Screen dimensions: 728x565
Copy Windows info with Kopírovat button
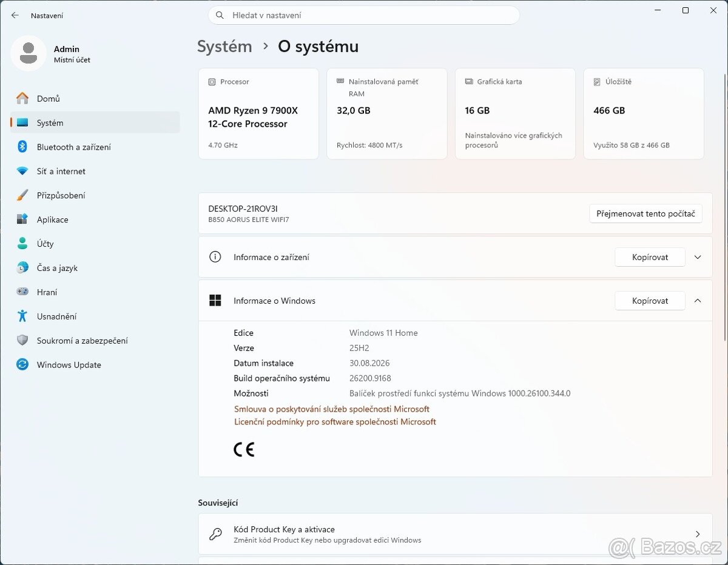click(650, 301)
